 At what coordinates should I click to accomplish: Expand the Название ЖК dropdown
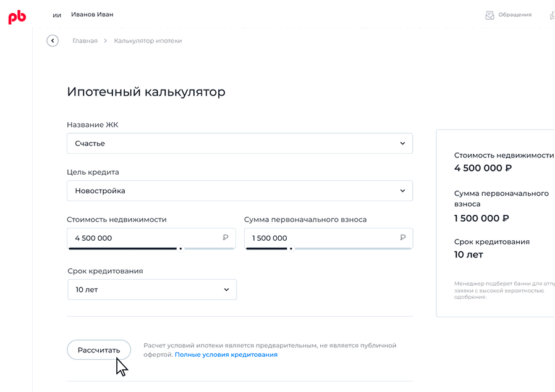tap(239, 143)
